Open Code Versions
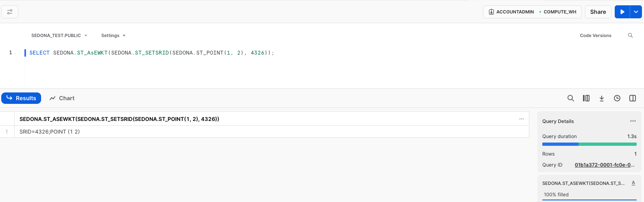The width and height of the screenshot is (644, 202). [x=595, y=35]
